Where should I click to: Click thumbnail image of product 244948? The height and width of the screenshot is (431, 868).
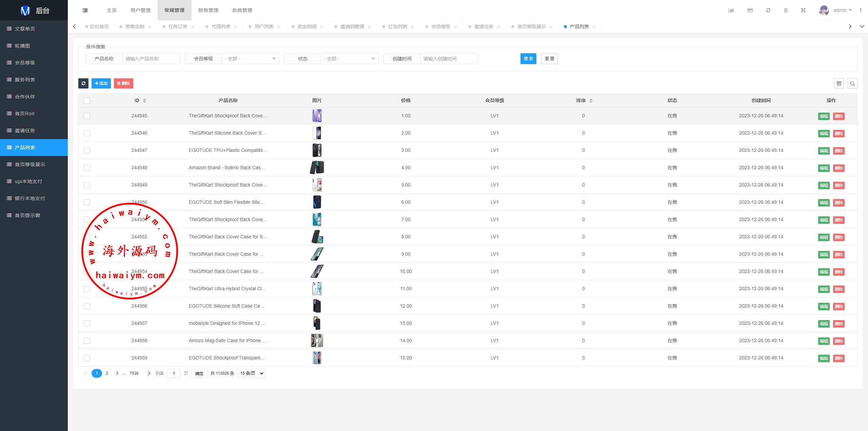coord(317,168)
